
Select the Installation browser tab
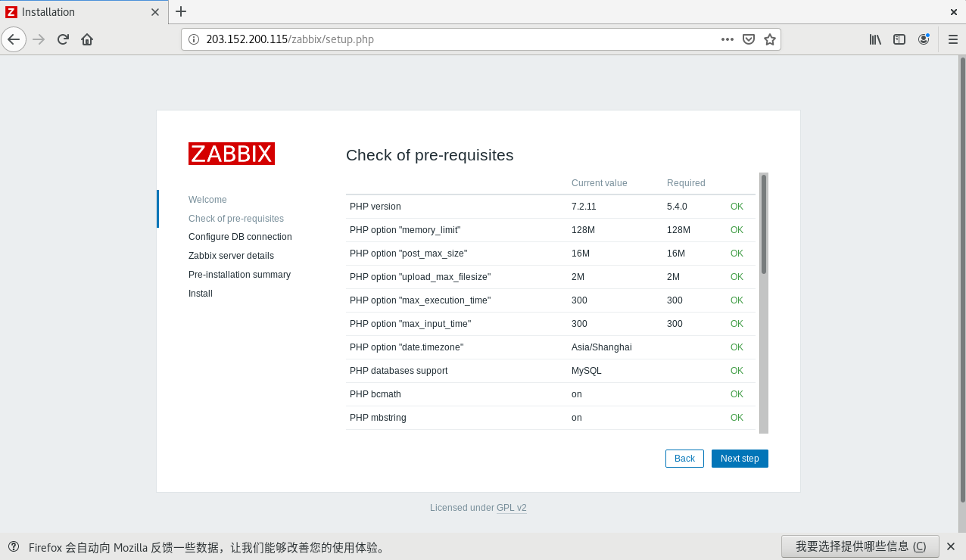[76, 12]
